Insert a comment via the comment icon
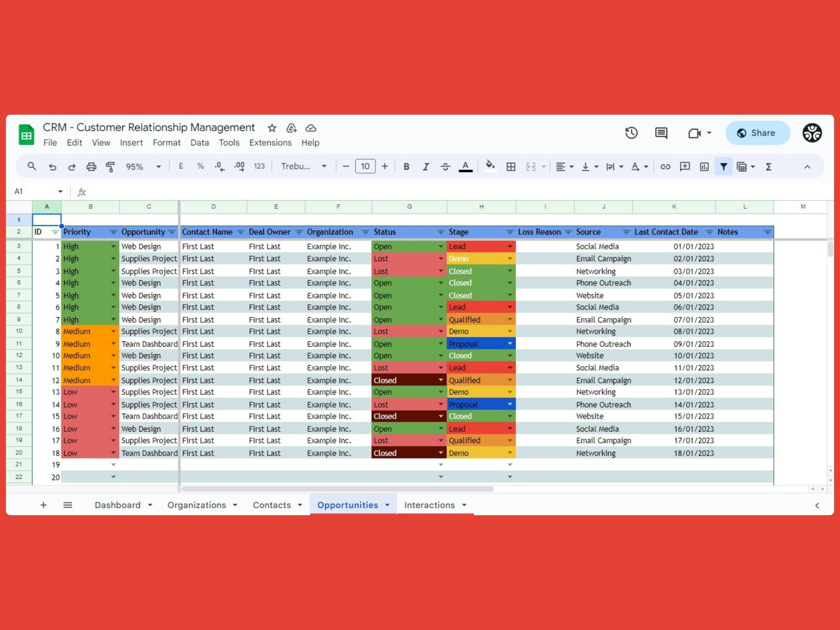The image size is (840, 630). point(684,166)
